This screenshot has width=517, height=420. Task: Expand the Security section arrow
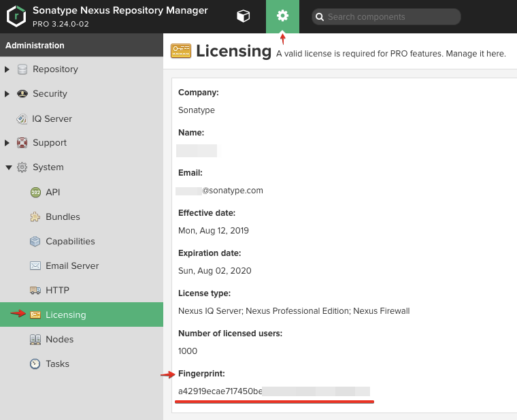[x=7, y=94]
